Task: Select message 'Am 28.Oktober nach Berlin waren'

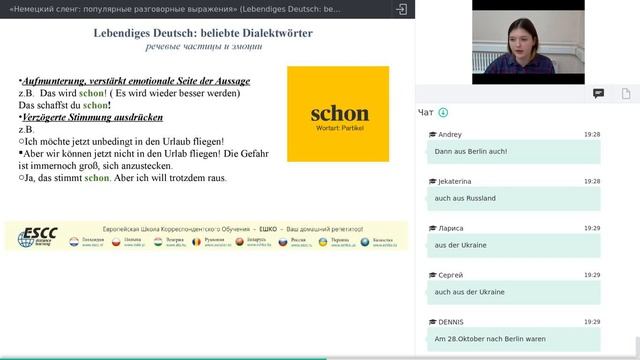Action: pos(513,339)
